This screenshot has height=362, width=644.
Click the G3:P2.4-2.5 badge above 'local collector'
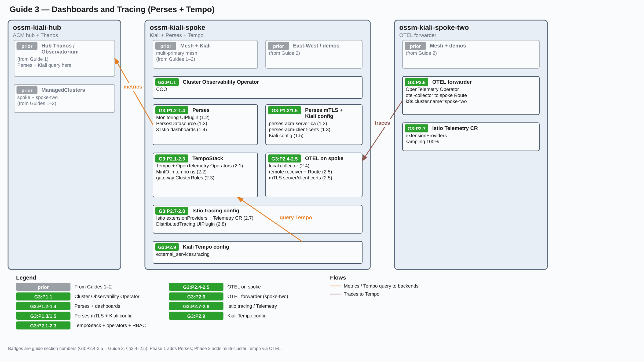tap(284, 159)
